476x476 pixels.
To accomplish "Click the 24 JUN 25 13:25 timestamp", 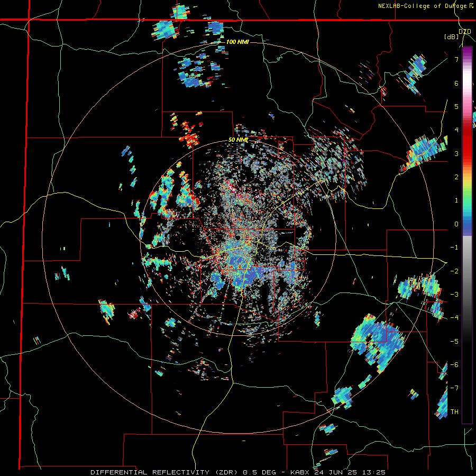I will [351, 472].
